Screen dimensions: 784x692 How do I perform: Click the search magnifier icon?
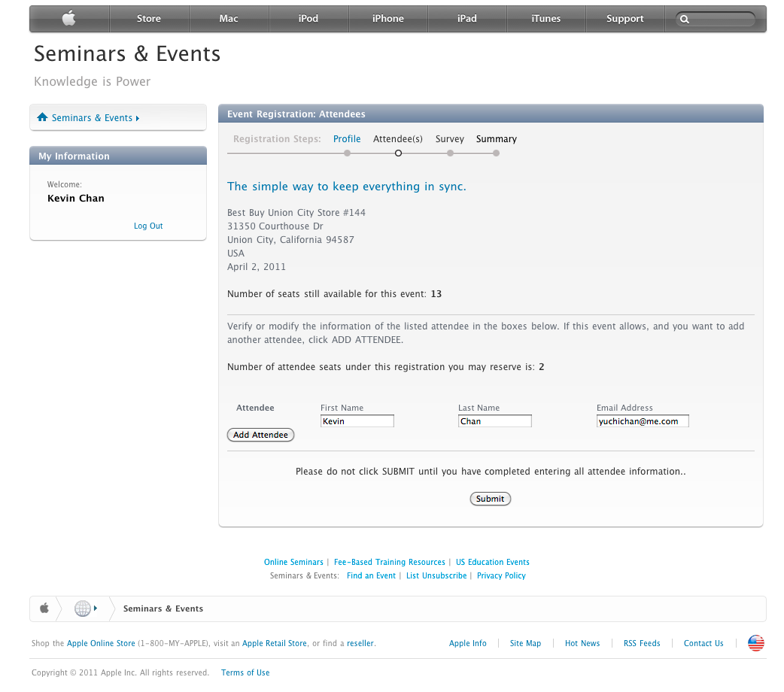[x=685, y=20]
